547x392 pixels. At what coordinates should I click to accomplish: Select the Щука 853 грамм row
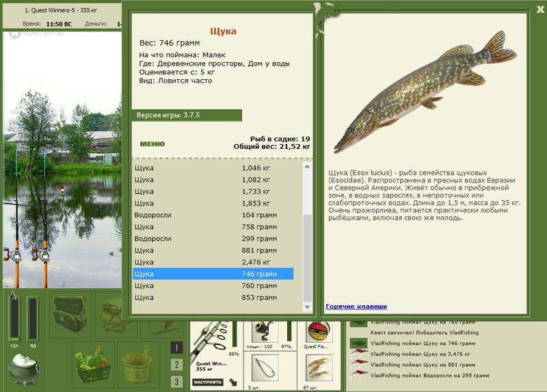tap(213, 298)
